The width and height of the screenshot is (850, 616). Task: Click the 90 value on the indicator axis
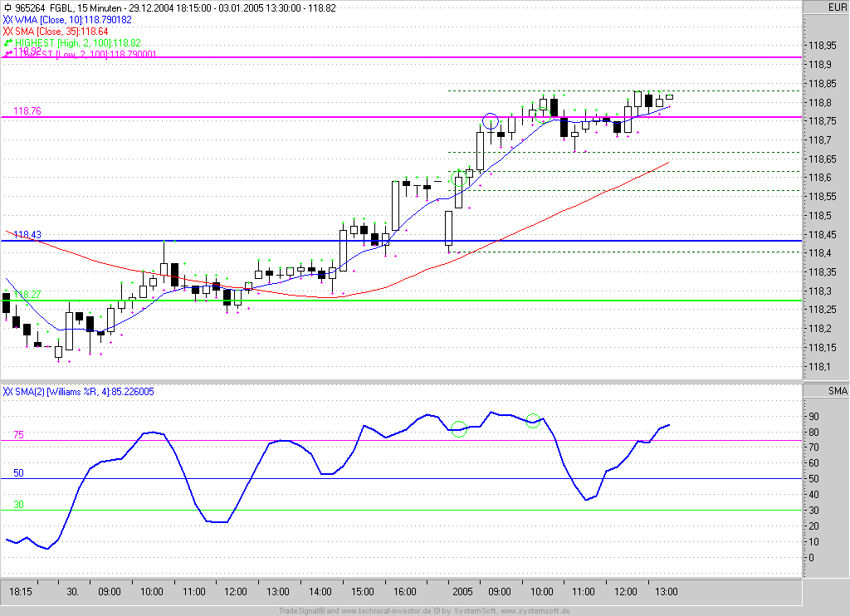813,417
